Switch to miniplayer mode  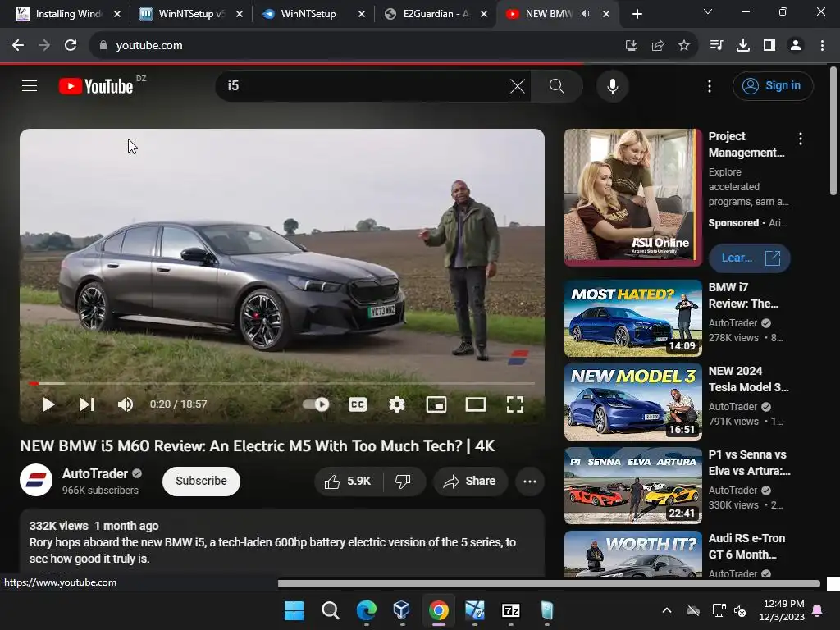(x=436, y=404)
